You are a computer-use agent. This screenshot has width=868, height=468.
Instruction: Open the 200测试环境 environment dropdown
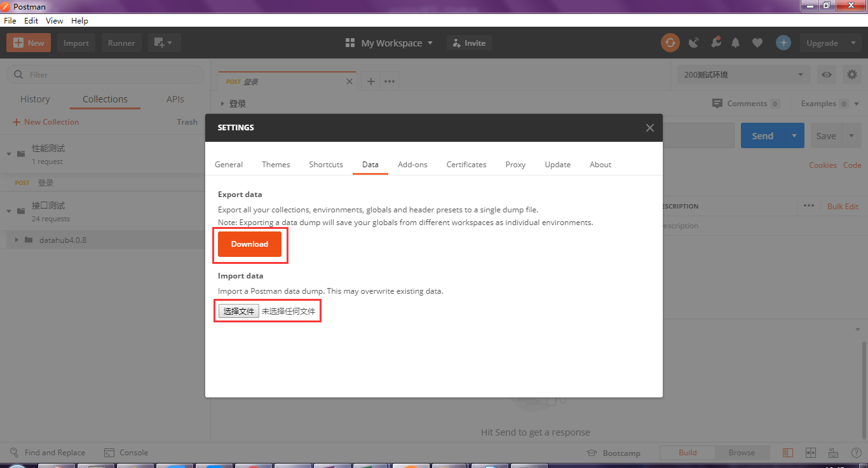[x=743, y=74]
